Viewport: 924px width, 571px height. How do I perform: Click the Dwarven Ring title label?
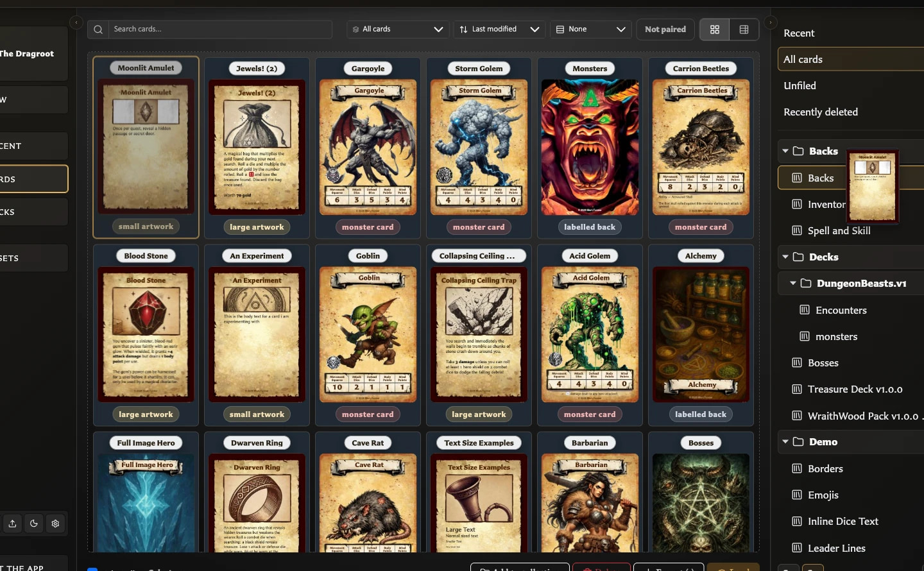[257, 443]
